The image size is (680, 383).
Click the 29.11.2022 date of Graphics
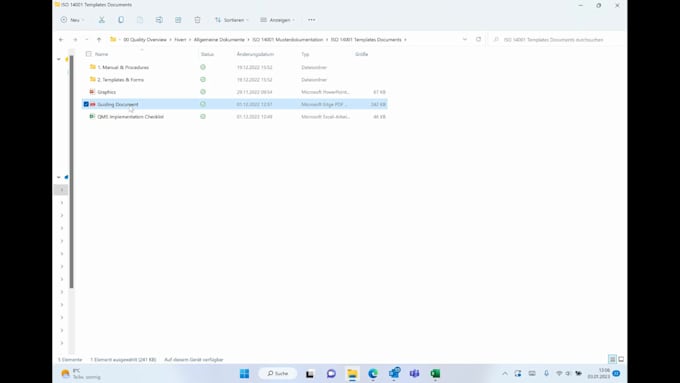tap(255, 92)
